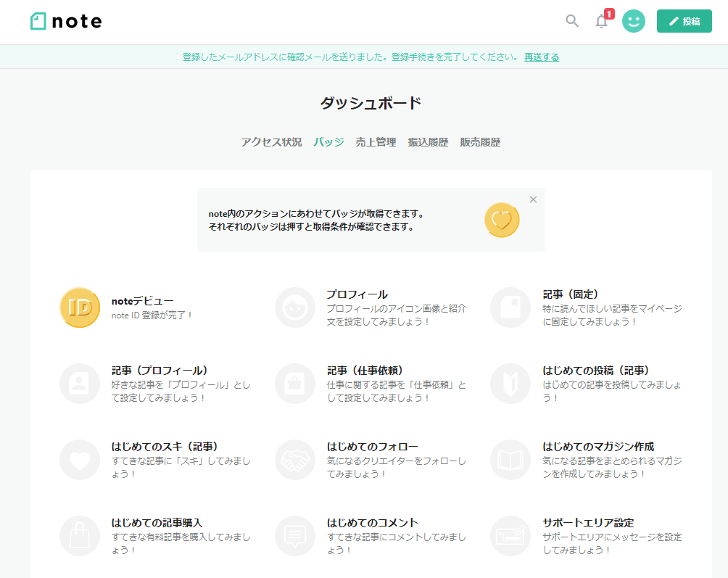
Task: Click the はじめてのマガジン作成 book badge icon
Action: [510, 460]
